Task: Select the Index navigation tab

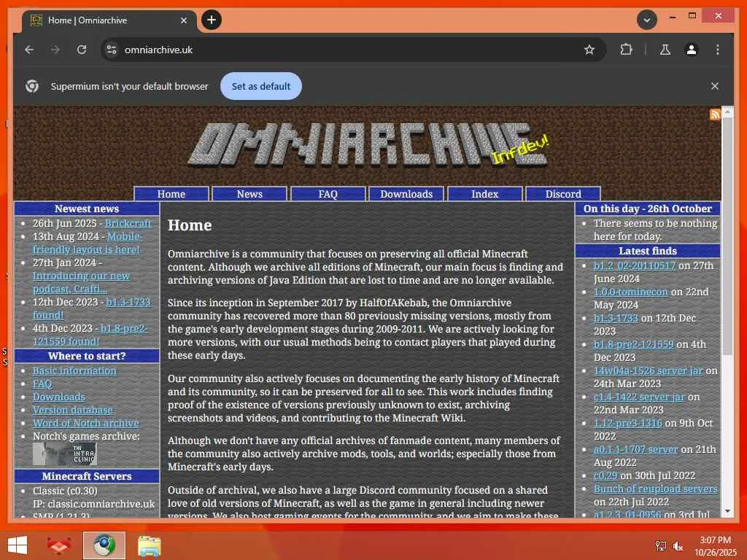Action: click(x=484, y=194)
